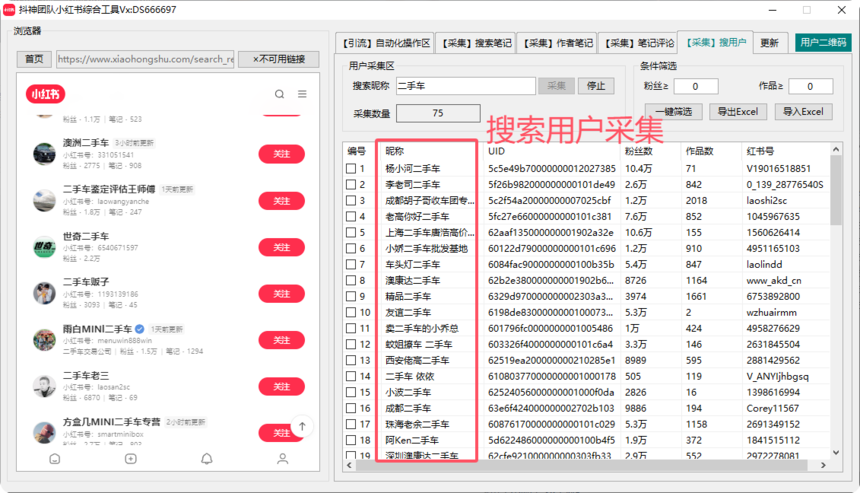The width and height of the screenshot is (860, 493).
Task: Open the home icon in the bottom nav
Action: 55,458
